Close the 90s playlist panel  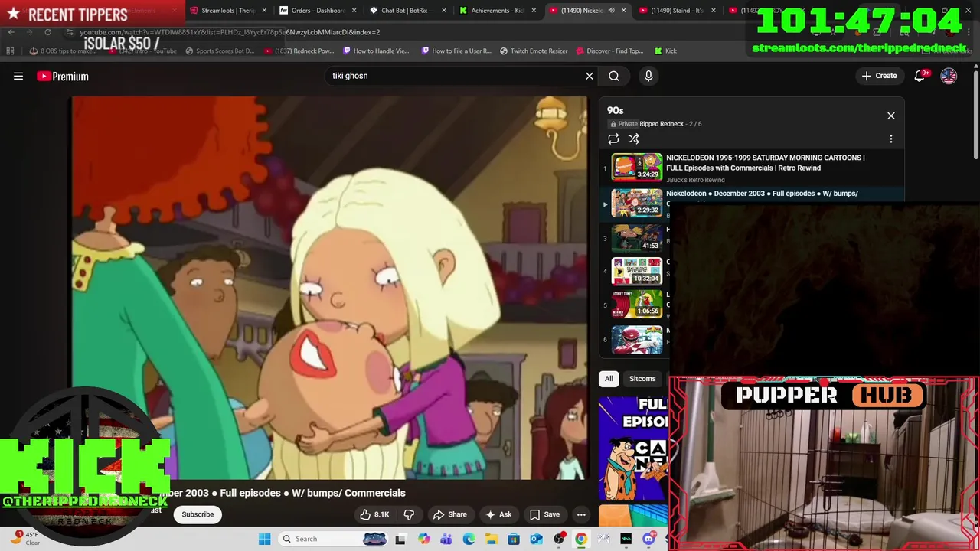point(891,116)
